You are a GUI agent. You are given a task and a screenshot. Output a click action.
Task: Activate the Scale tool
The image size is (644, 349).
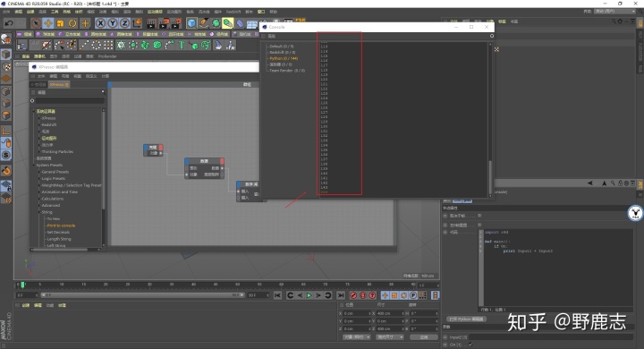tap(61, 23)
